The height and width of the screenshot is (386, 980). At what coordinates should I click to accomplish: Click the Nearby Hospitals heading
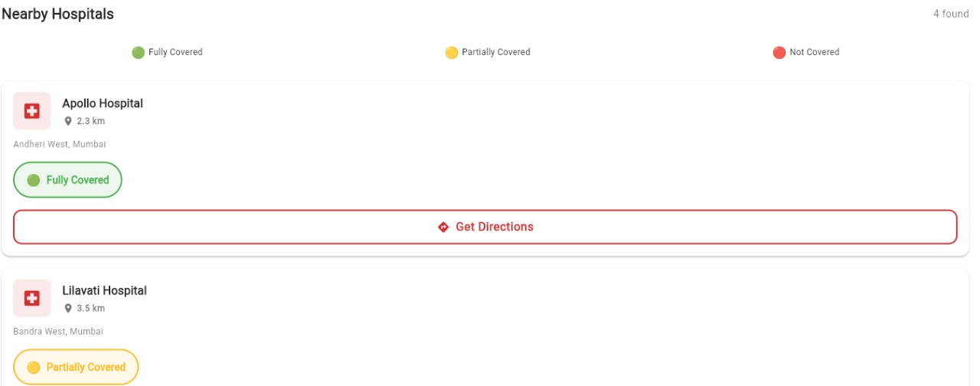tap(57, 14)
